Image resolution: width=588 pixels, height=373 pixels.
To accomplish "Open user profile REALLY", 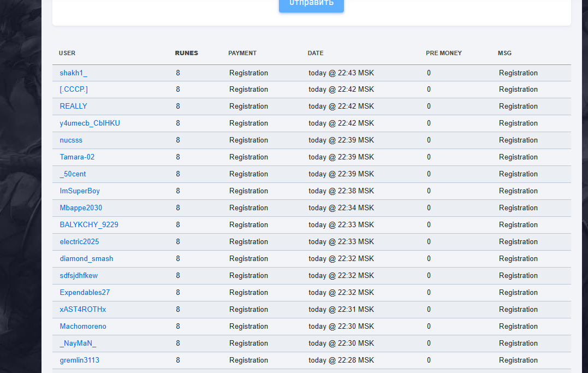I will click(74, 106).
